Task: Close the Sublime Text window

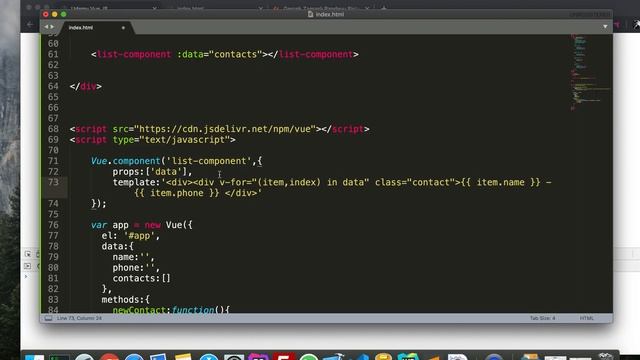Action: click(46, 14)
